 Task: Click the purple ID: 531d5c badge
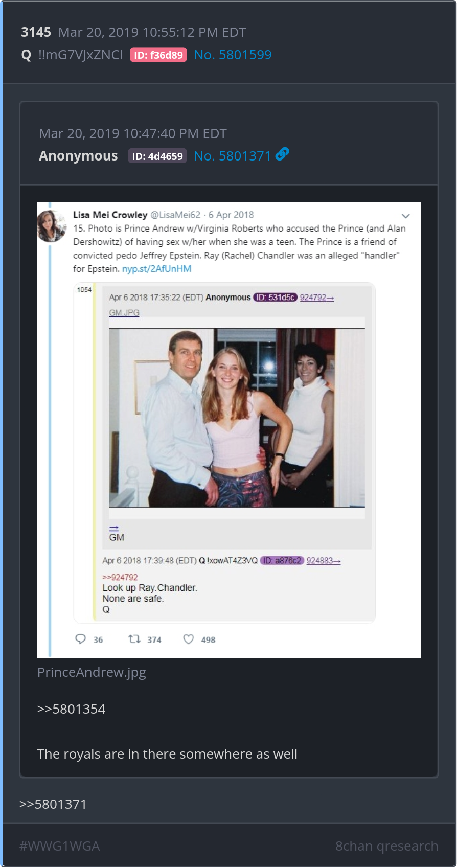point(275,297)
